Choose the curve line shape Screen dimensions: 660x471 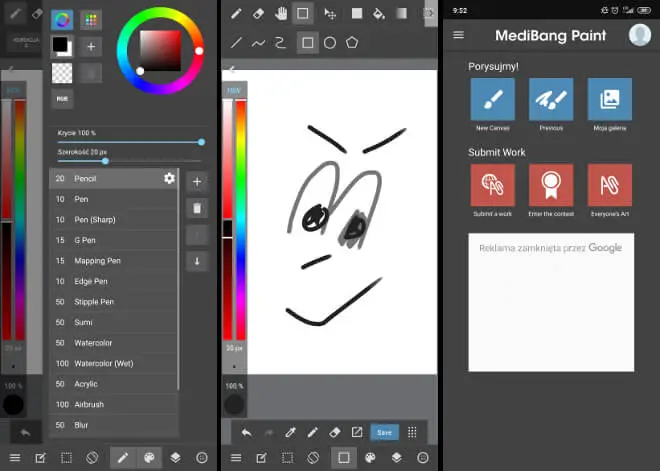click(x=258, y=43)
